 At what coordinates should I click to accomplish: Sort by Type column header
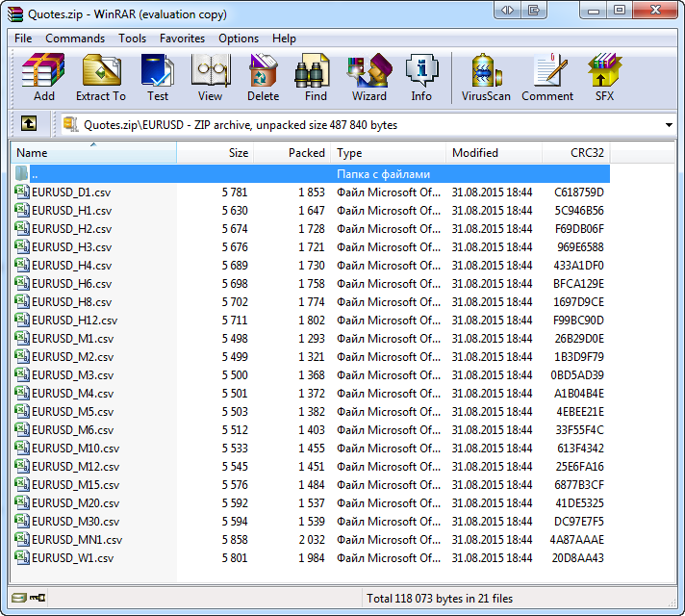coord(388,153)
